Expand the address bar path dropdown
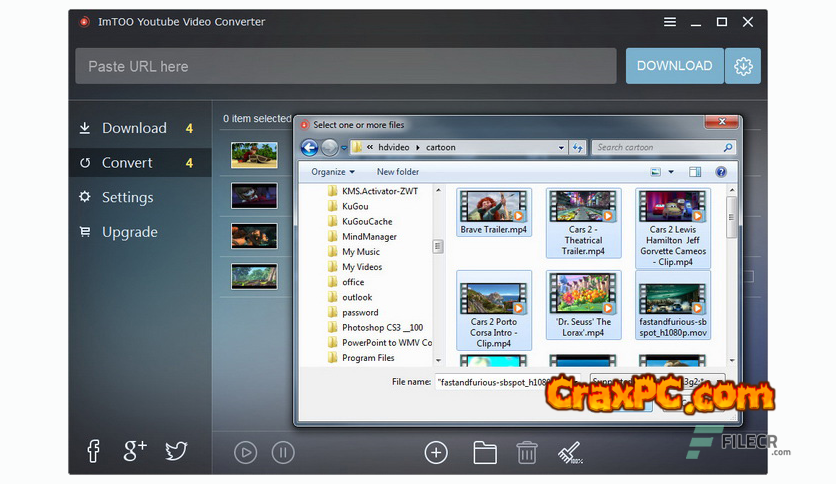The height and width of the screenshot is (484, 836). (561, 148)
